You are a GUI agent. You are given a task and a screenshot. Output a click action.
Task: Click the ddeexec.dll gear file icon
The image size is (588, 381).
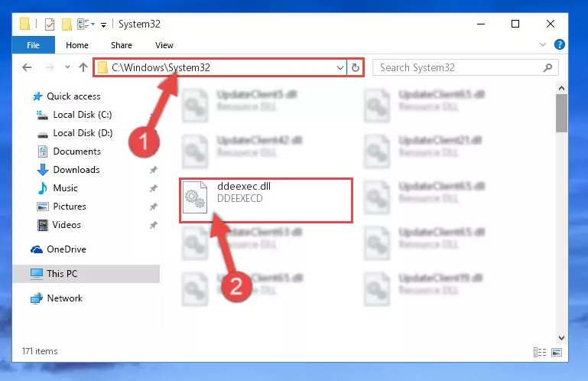click(195, 197)
